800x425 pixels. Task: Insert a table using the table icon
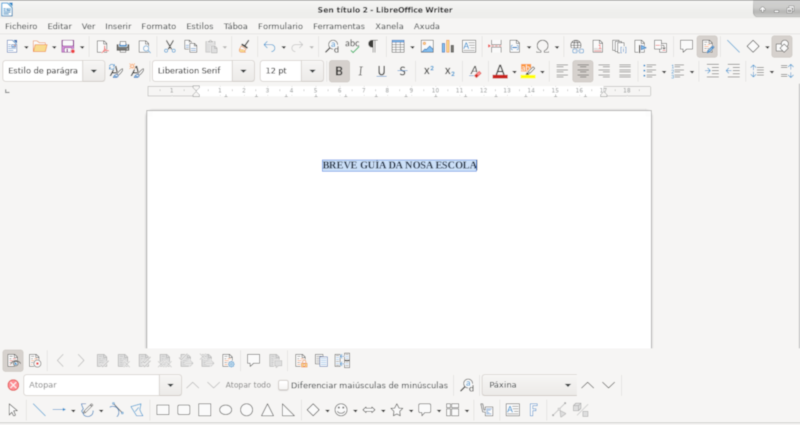click(x=398, y=46)
